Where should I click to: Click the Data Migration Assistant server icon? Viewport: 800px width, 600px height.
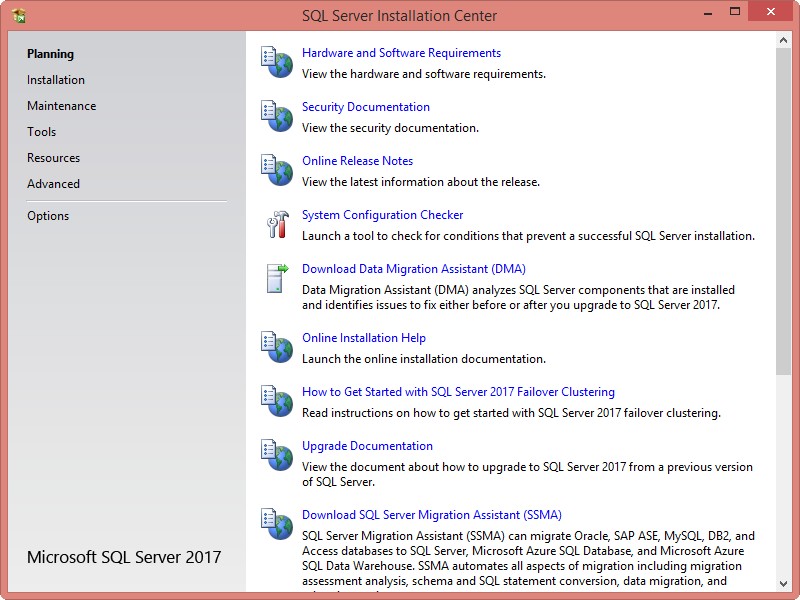point(278,279)
